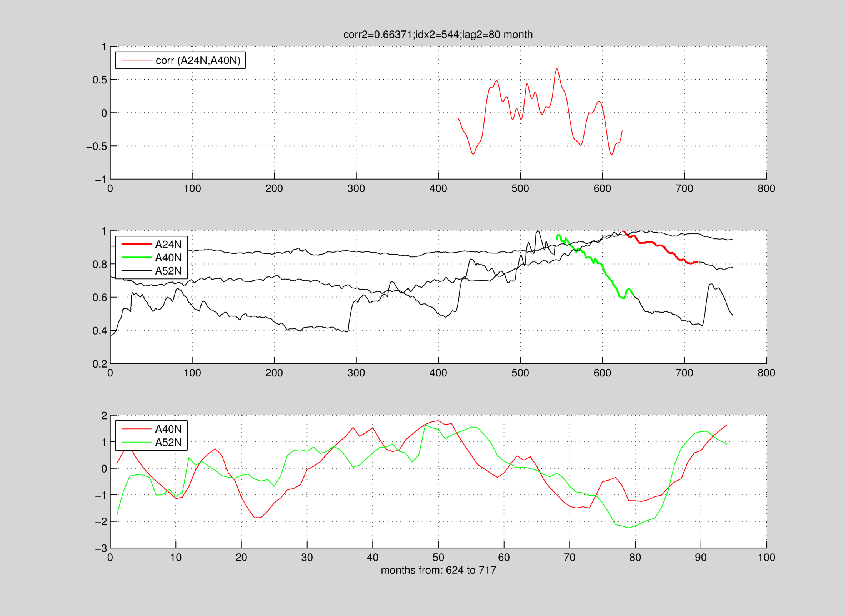Screen dimensions: 846x616
Task: Click x-axis tick label 50 on the bottom plot
Action: click(438, 558)
